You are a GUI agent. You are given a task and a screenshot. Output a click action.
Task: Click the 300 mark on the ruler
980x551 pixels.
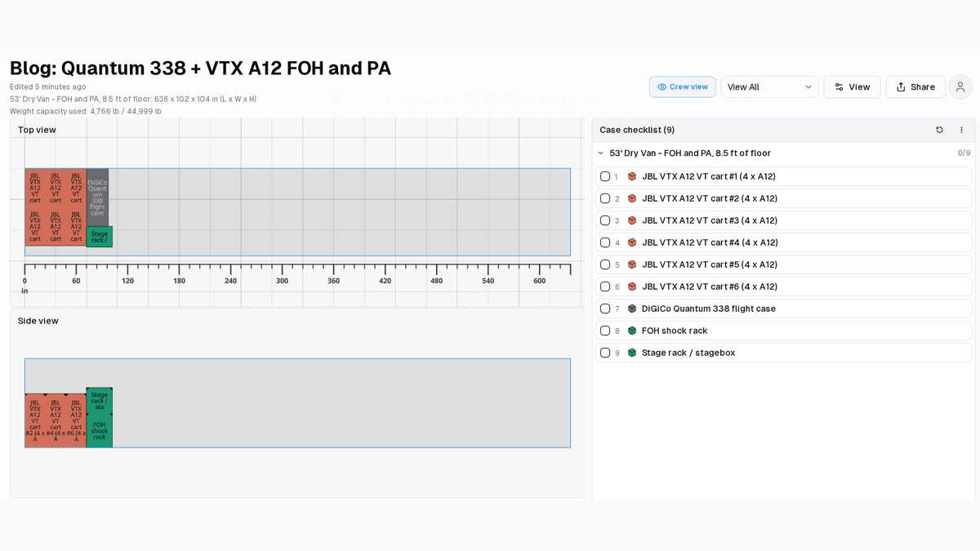[x=282, y=281]
